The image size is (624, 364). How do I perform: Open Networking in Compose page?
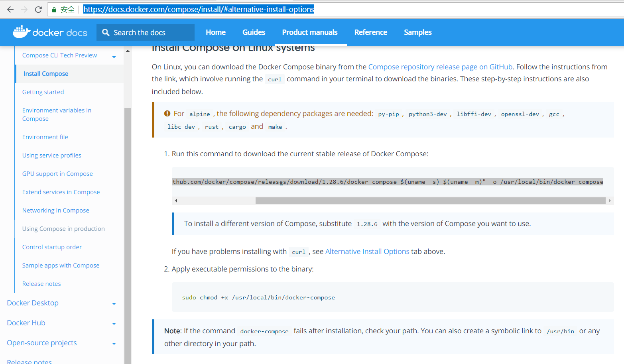point(56,211)
